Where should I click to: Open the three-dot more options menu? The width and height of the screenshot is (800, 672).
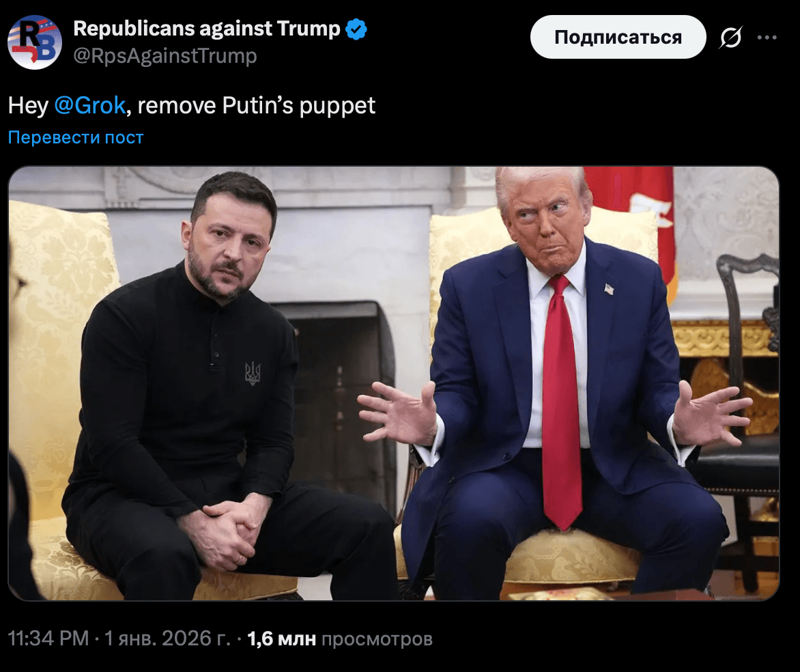767,38
